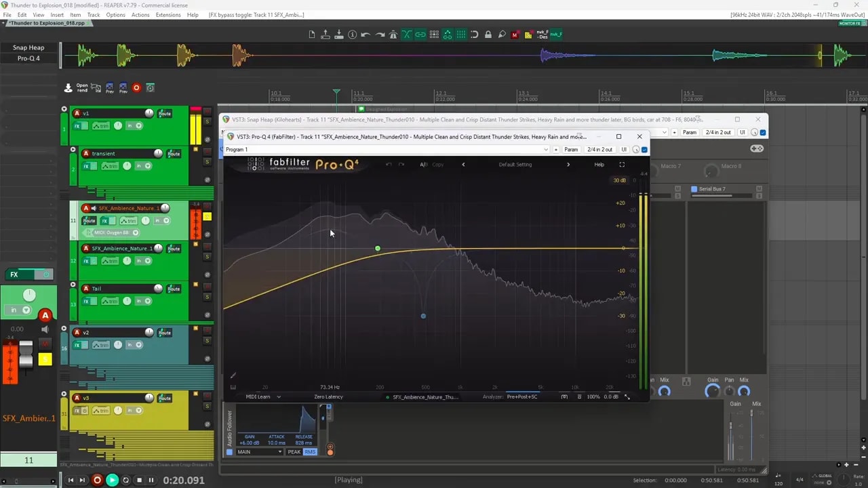Click the red record-style icon above tracks
Viewport: 868px width, 488px height.
click(x=136, y=88)
